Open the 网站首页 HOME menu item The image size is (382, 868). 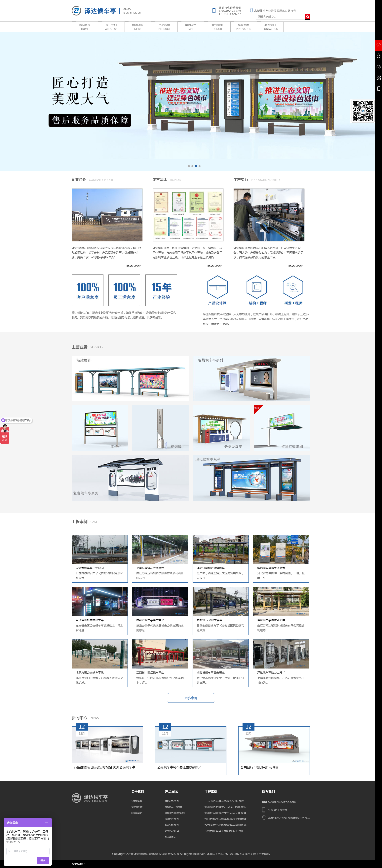(x=85, y=27)
